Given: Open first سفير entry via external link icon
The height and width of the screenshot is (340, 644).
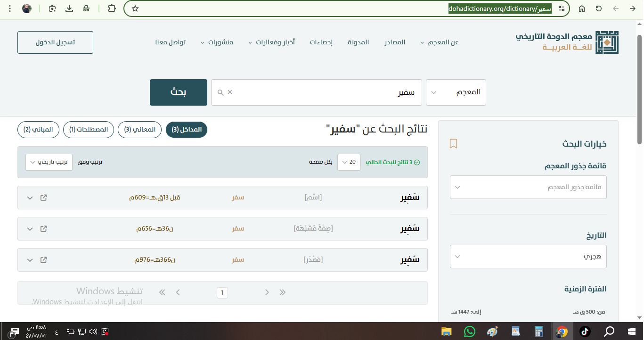Looking at the screenshot, I should coord(43,198).
